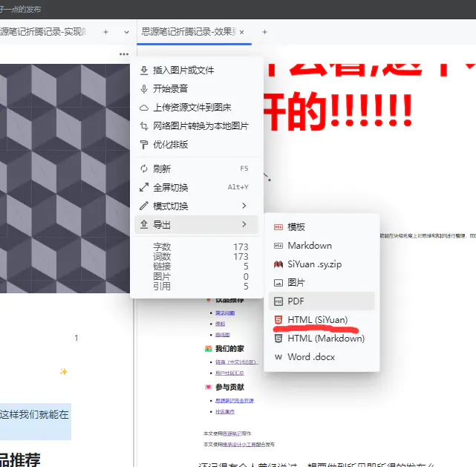
Task: Click the SiYuan logo icon beside .sy.zip
Action: [278, 264]
